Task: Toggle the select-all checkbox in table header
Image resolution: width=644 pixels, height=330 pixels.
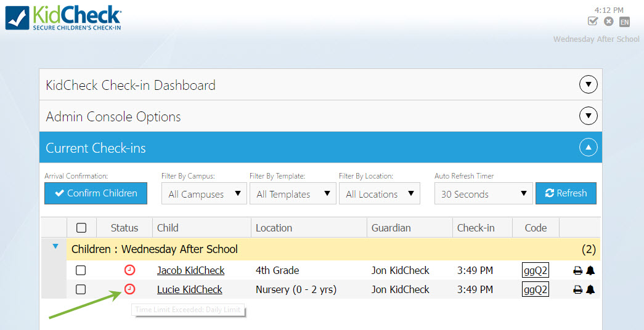Action: click(x=81, y=228)
